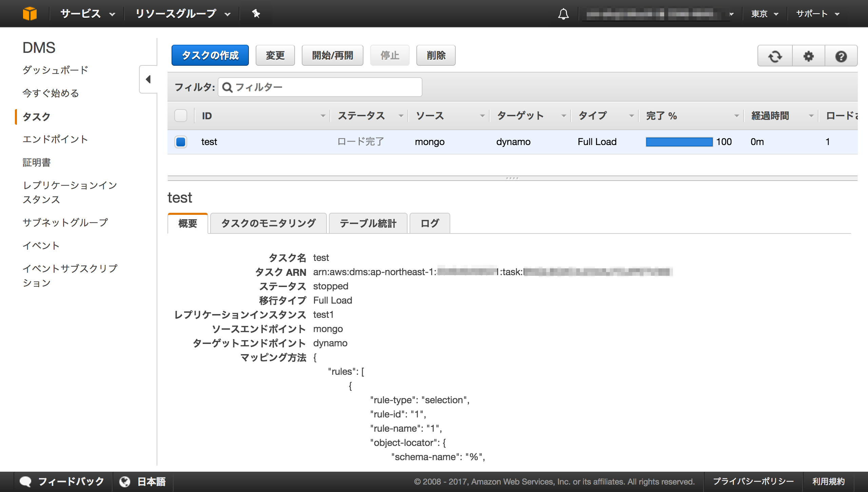Screen dimensions: 868x492
Task: Collapse the DMS sidebar with the arrow
Action: click(x=147, y=79)
